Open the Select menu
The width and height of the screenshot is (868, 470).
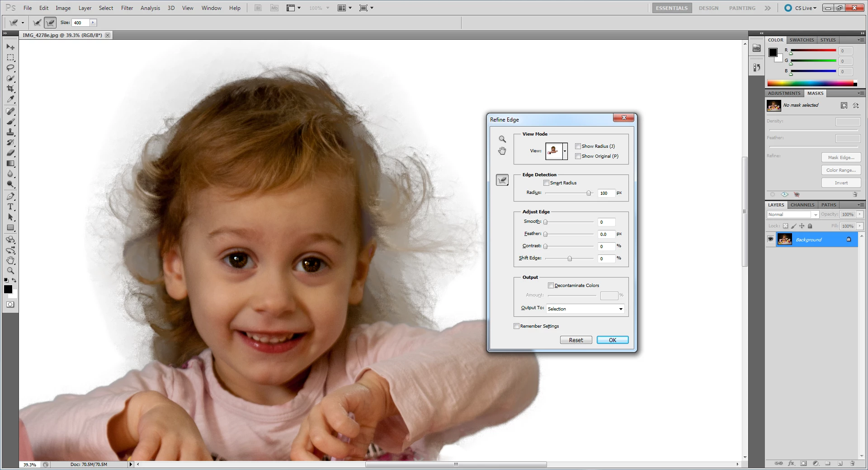pos(106,8)
